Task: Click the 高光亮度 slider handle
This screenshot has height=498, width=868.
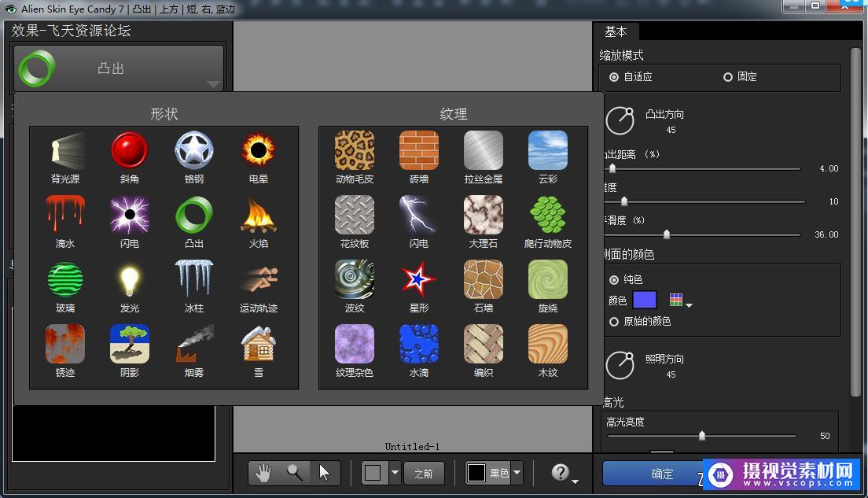Action: [702, 436]
